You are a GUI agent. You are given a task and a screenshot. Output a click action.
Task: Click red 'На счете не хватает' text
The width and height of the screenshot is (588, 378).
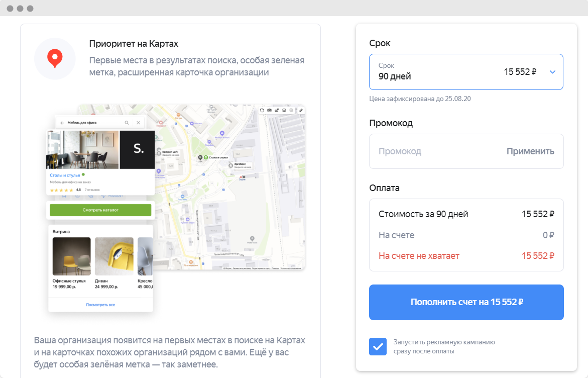pyautogui.click(x=419, y=256)
